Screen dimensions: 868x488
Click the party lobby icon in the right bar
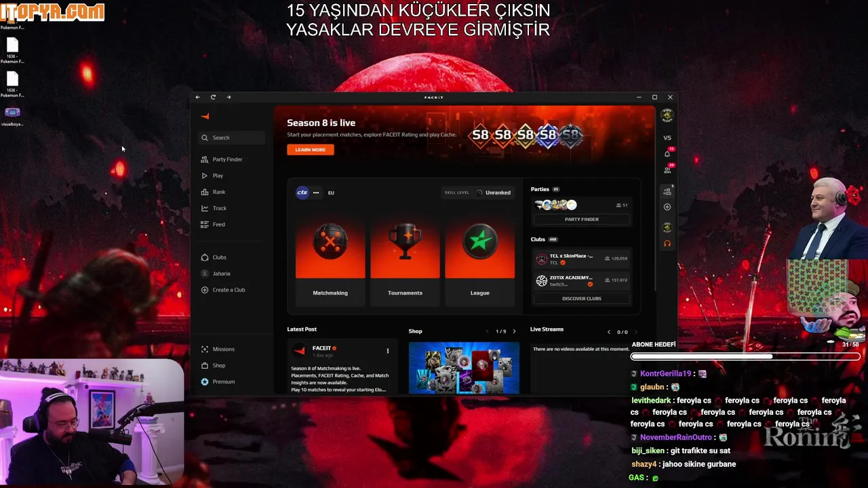point(667,192)
